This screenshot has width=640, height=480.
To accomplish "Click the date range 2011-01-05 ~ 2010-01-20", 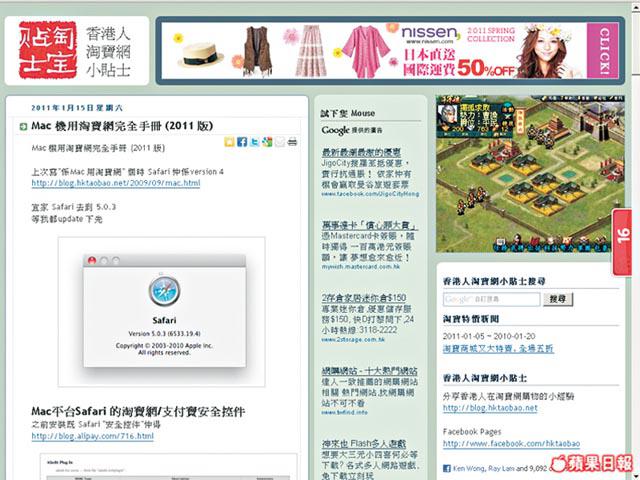I will (x=489, y=337).
